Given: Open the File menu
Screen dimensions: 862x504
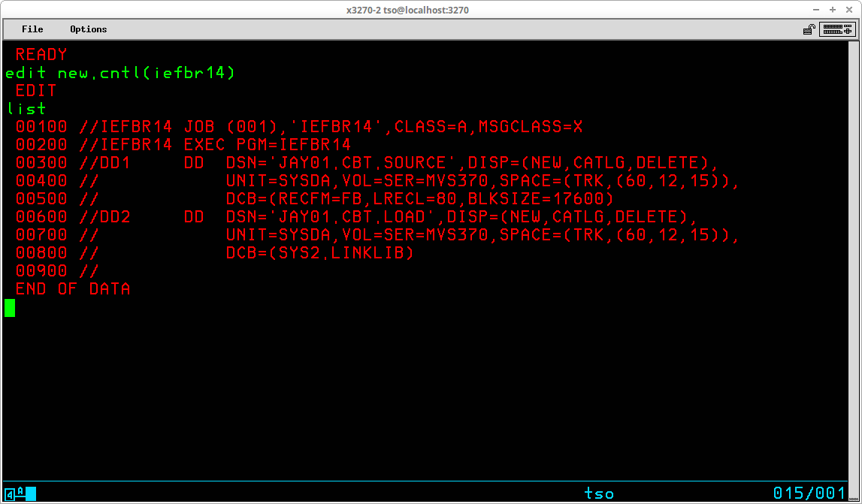Looking at the screenshot, I should point(32,29).
